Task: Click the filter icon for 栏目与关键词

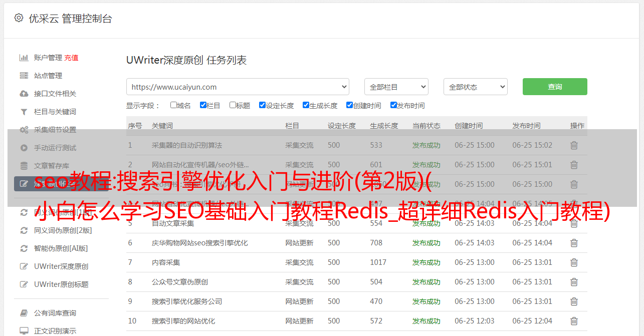Action: point(24,112)
